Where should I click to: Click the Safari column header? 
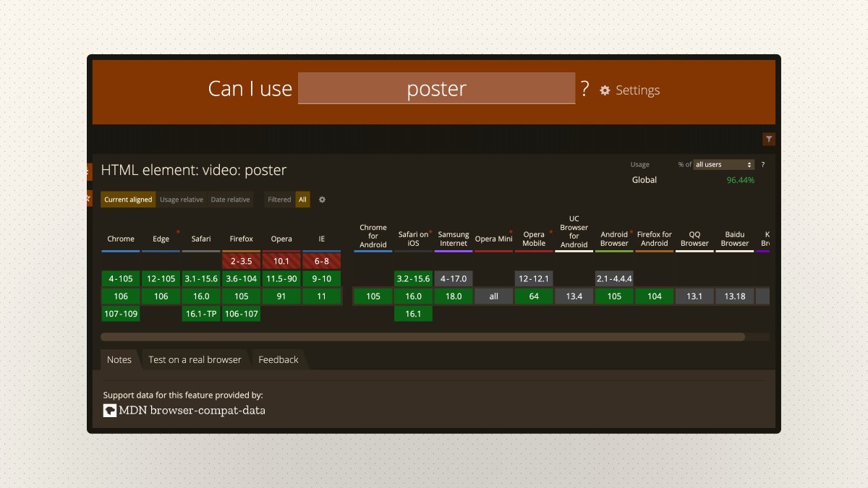201,239
